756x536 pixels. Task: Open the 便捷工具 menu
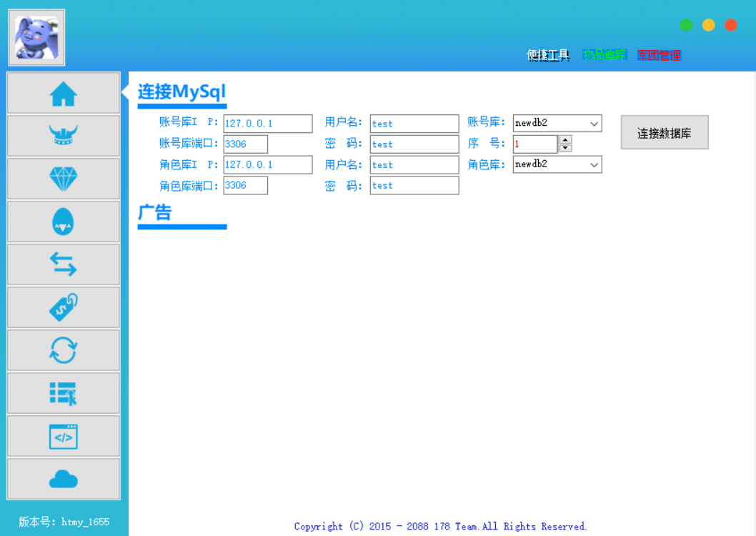(548, 55)
